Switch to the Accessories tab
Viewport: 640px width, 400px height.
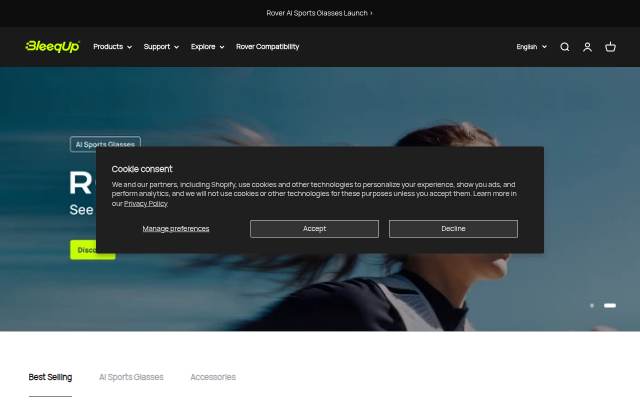(x=213, y=377)
